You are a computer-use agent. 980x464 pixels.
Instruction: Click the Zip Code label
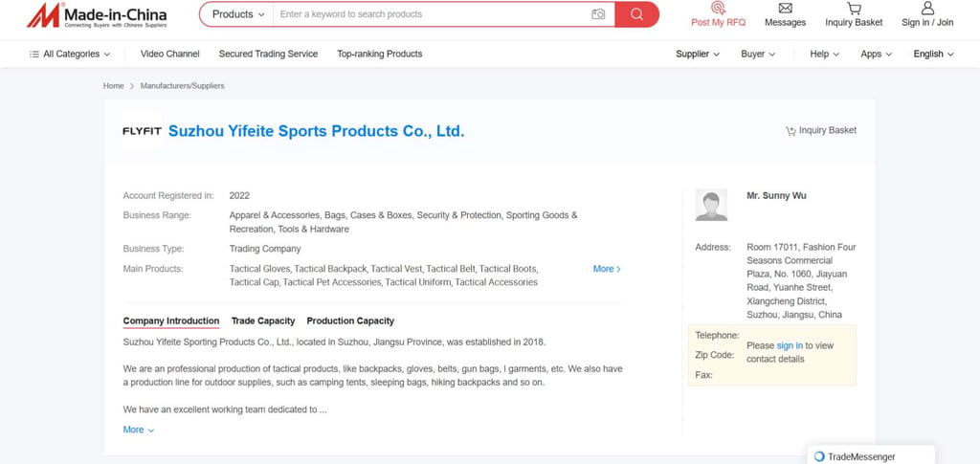coord(712,355)
